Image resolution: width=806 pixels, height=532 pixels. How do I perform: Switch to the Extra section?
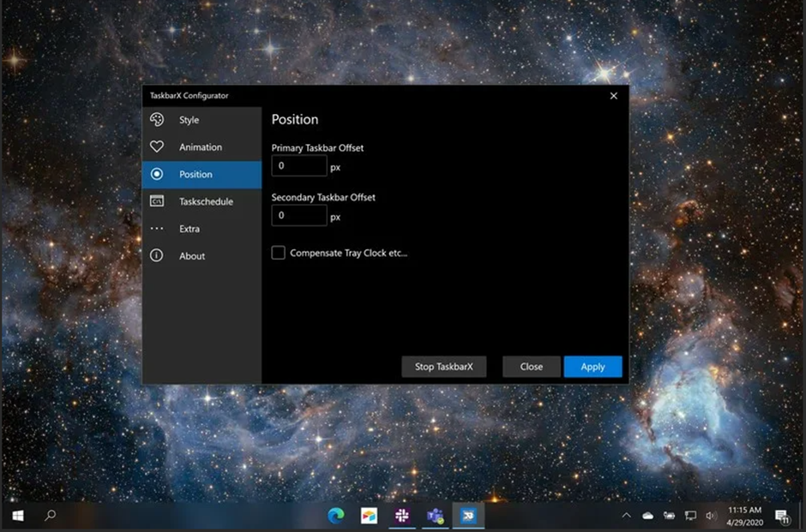[189, 229]
